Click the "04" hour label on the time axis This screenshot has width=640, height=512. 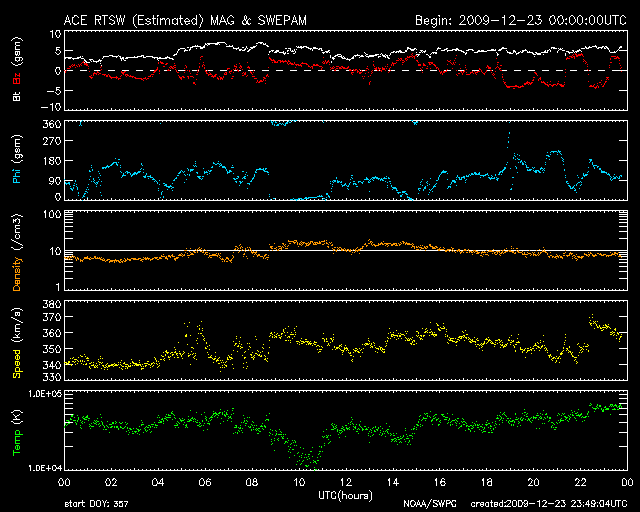pos(158,482)
